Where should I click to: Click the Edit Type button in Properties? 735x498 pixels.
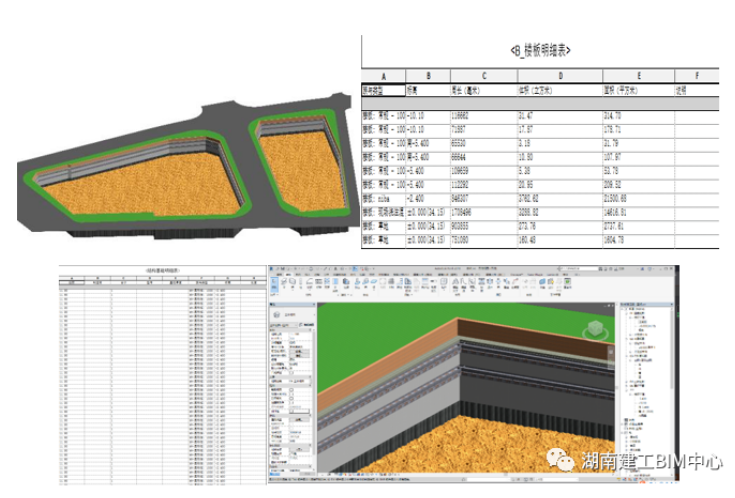(307, 324)
